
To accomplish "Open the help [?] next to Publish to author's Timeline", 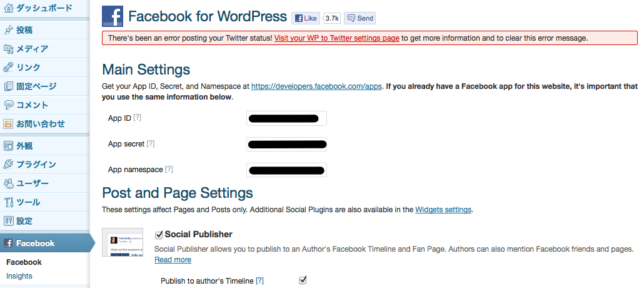I will point(259,281).
